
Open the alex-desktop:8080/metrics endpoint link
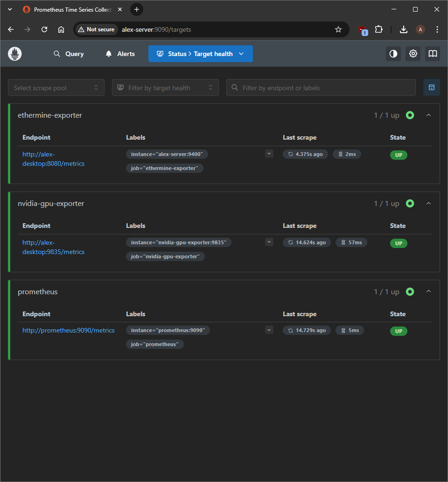tap(53, 159)
